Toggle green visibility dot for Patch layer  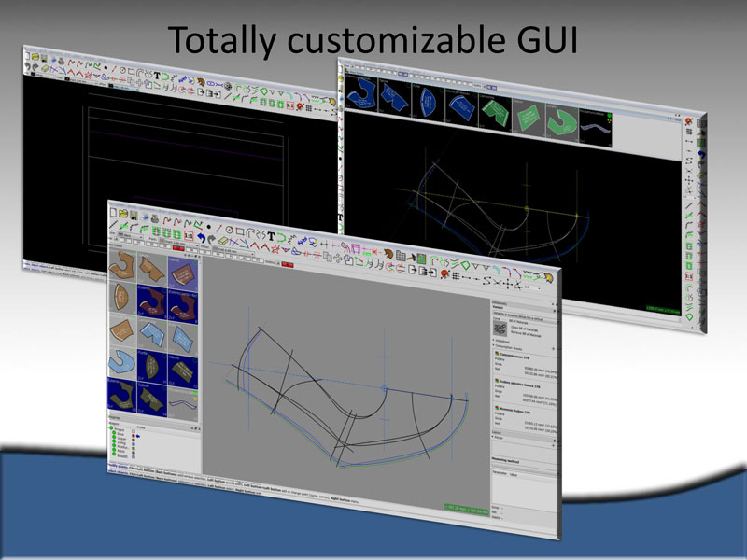(x=114, y=450)
